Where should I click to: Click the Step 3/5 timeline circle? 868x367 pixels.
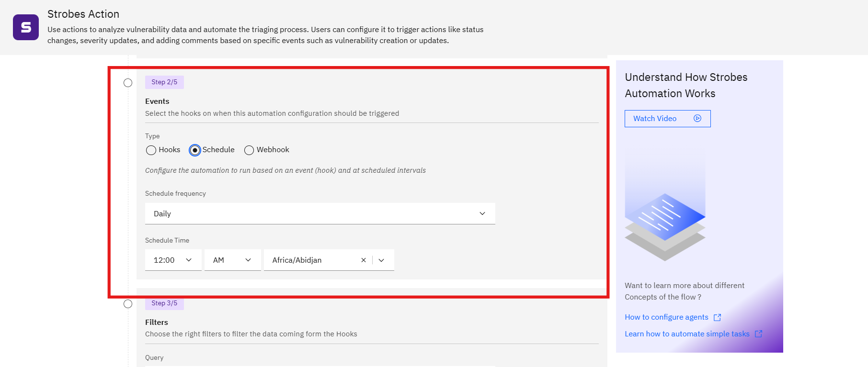coord(128,304)
